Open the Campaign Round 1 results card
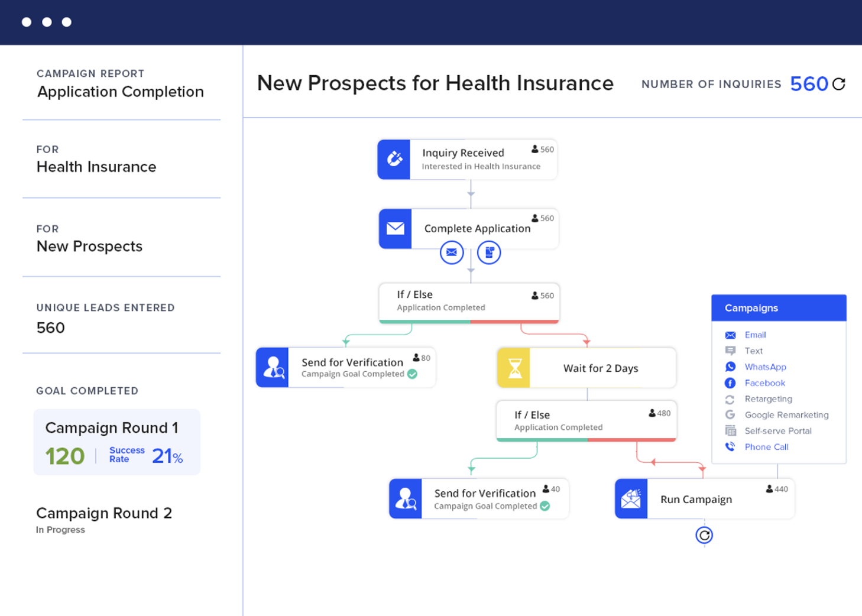This screenshot has width=862, height=616. (116, 442)
